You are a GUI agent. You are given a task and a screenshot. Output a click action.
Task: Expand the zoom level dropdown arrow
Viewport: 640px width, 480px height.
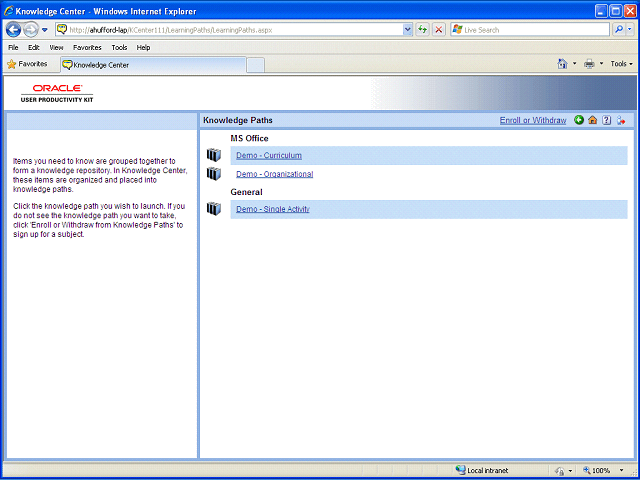click(622, 470)
